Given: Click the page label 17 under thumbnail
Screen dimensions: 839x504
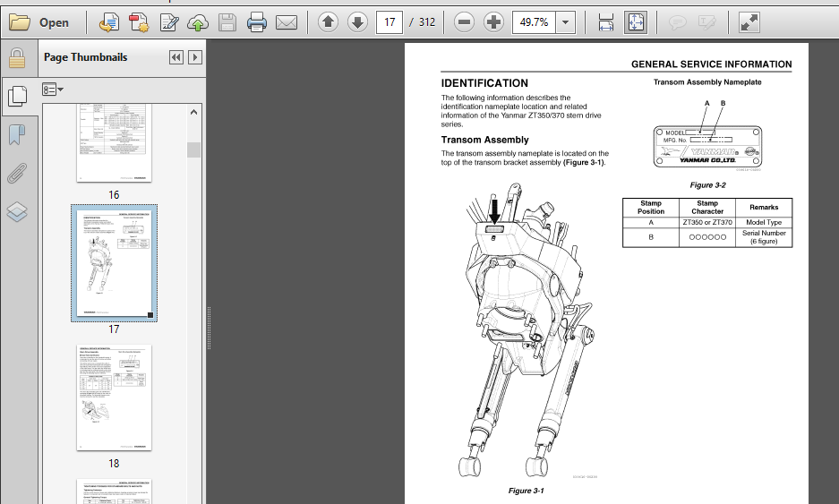Looking at the screenshot, I should pos(114,329).
